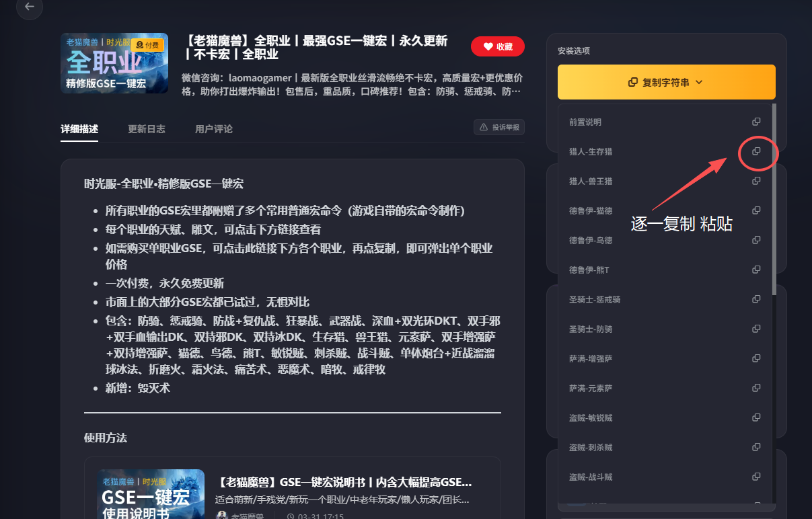Image resolution: width=812 pixels, height=519 pixels.
Task: Select the 萨满-增强萨 list entry
Action: (x=665, y=358)
